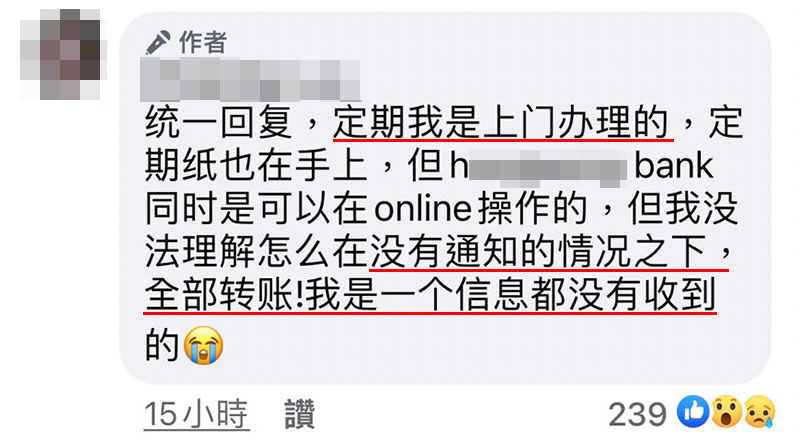The height and width of the screenshot is (441, 800).
Task: Like the comment with 讚 button
Action: point(300,414)
